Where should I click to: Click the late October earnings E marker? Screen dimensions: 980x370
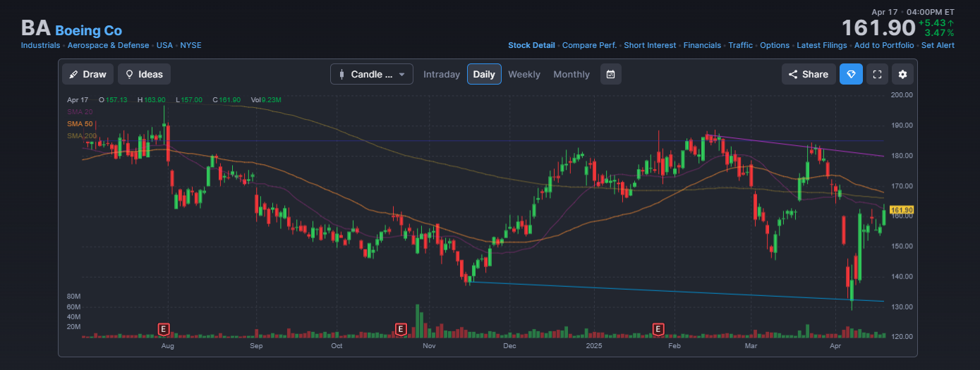[x=401, y=328]
